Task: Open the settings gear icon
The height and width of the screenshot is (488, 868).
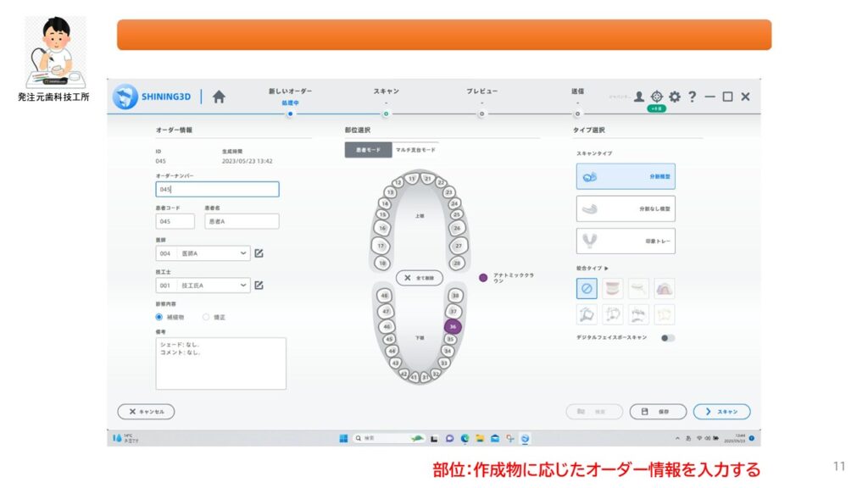Action: pos(675,97)
